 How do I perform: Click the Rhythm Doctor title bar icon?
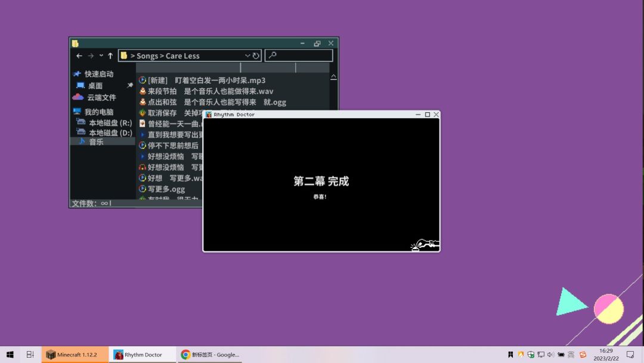tap(209, 115)
